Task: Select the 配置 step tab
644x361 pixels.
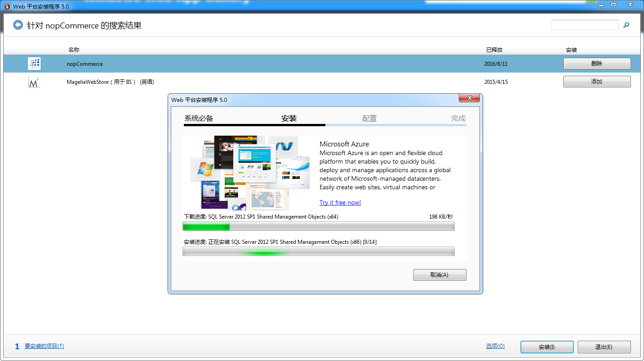Action: pos(370,119)
